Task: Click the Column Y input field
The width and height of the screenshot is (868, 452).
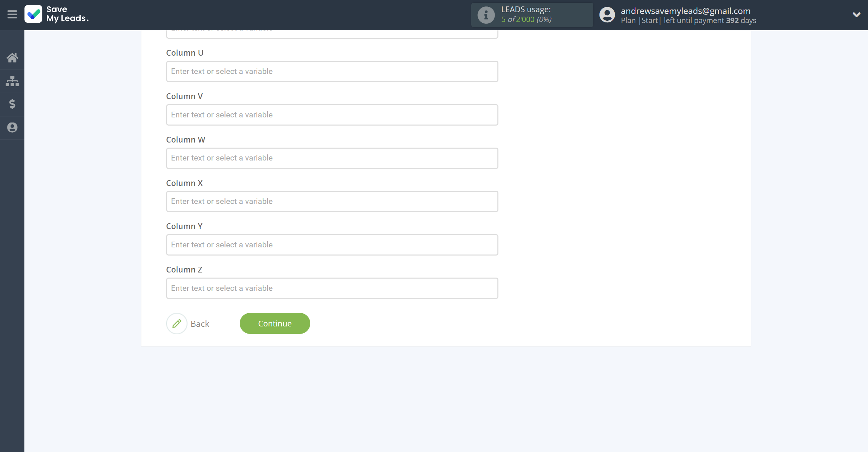Action: click(331, 244)
